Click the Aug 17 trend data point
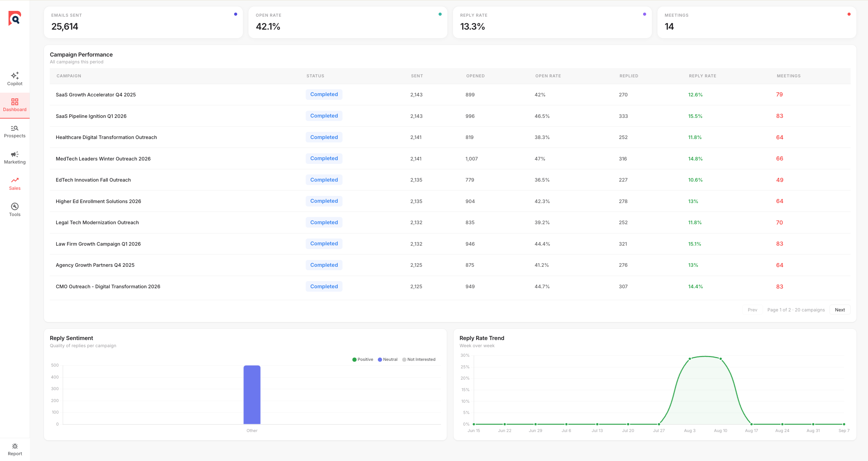Image resolution: width=868 pixels, height=461 pixels. pos(751,424)
